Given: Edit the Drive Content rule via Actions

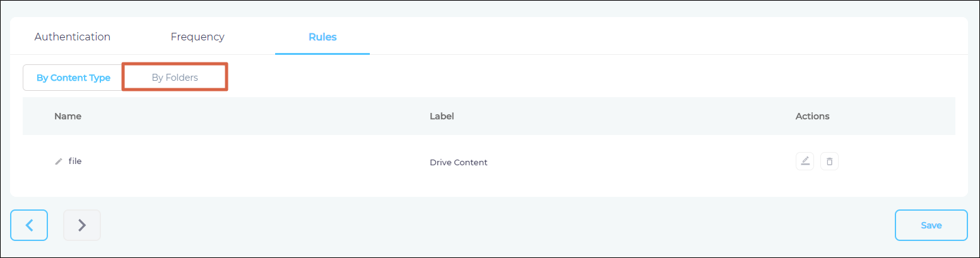Looking at the screenshot, I should (805, 161).
